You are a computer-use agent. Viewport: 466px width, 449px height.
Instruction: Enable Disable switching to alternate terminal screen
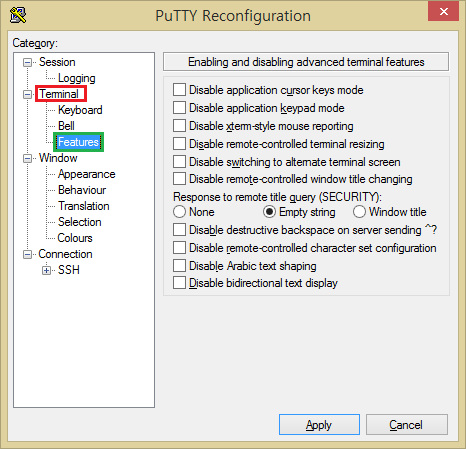(x=179, y=162)
